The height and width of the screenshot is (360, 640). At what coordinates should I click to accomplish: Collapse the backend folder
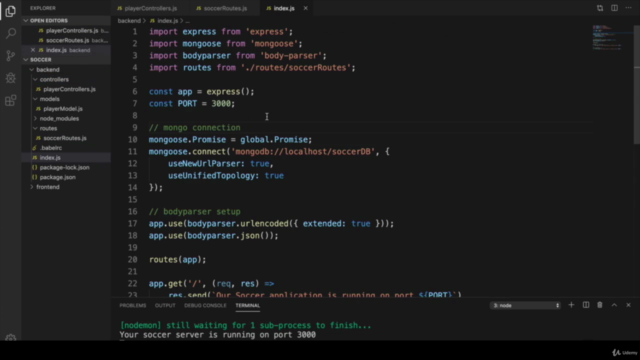pyautogui.click(x=47, y=69)
